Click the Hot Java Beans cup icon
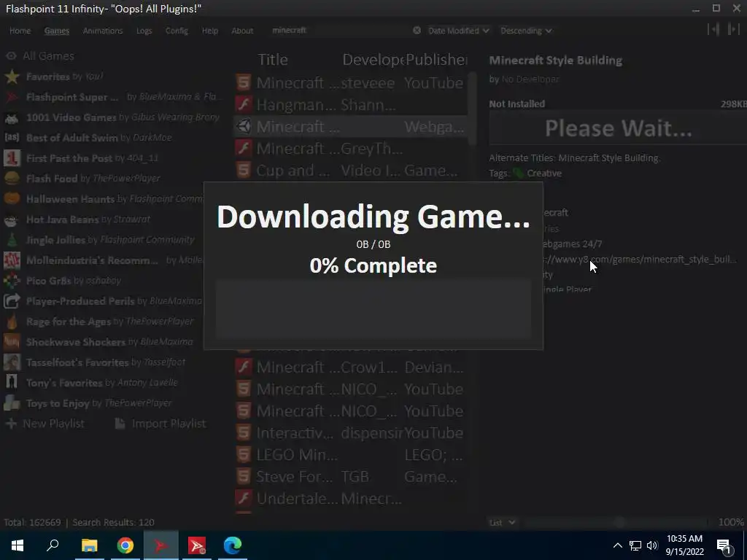 pyautogui.click(x=12, y=219)
